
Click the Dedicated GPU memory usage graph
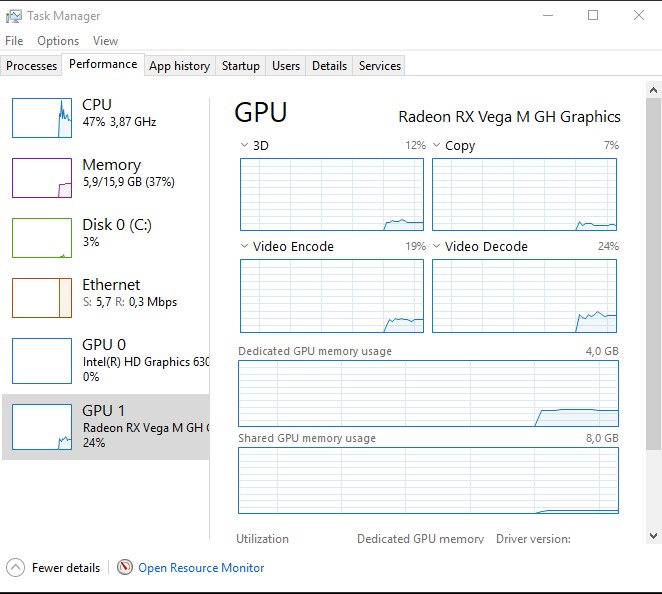429,393
